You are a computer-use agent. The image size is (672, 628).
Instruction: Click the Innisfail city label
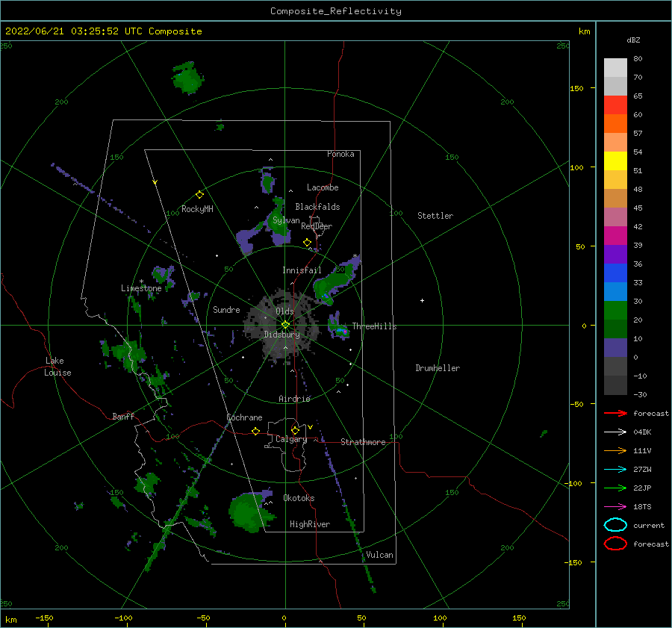coord(302,270)
